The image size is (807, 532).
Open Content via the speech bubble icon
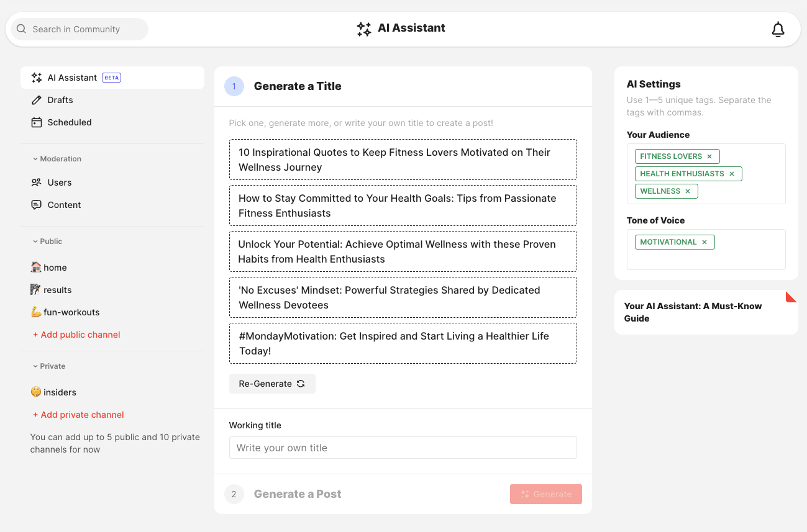click(36, 204)
